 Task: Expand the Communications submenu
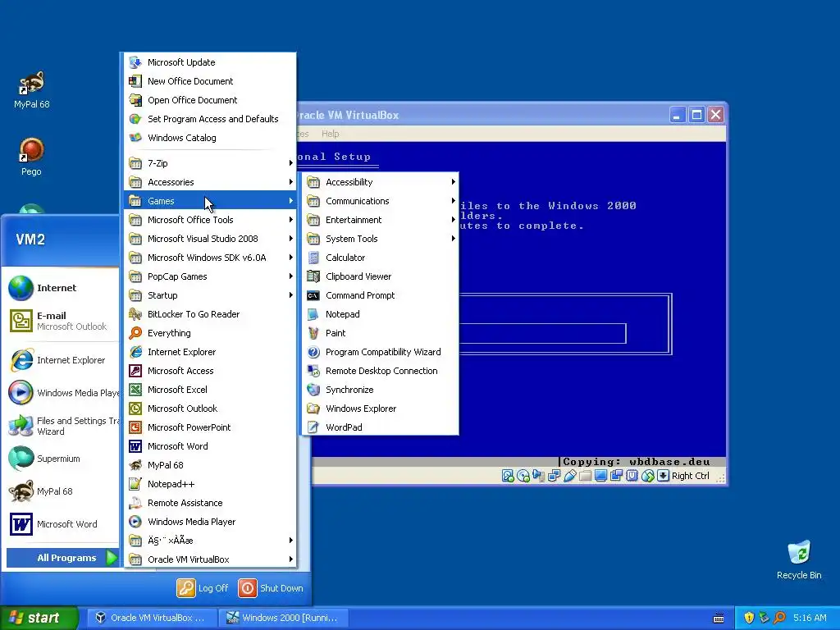point(380,201)
